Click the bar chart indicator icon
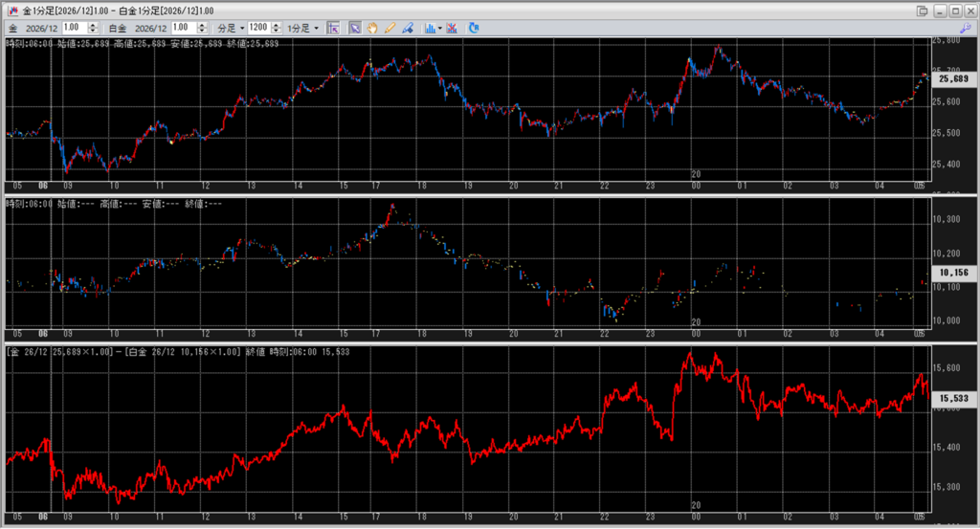The width and height of the screenshot is (980, 529). pos(430,28)
